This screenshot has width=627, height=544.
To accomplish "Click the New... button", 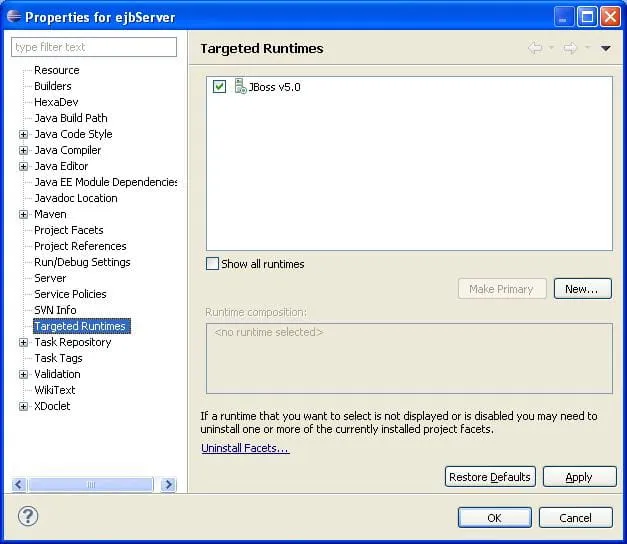I will pyautogui.click(x=583, y=289).
